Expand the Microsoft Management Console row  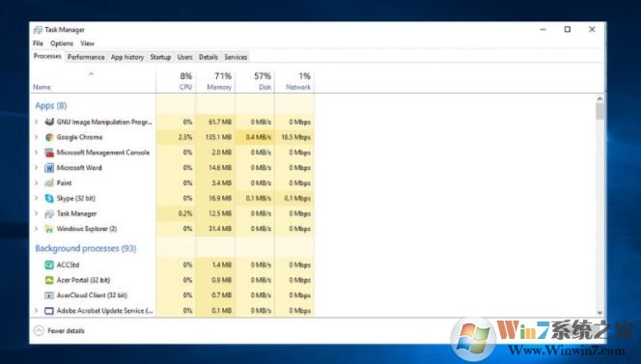(36, 153)
